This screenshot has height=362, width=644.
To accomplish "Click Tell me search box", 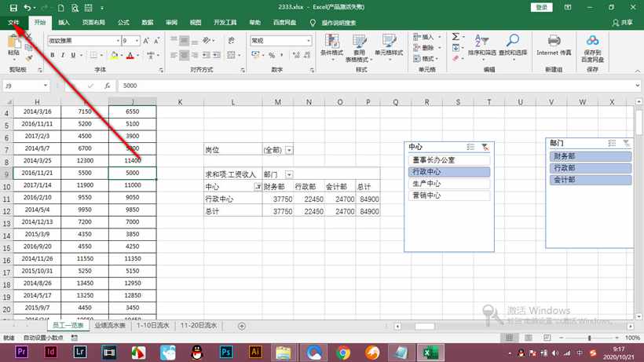I will pos(338,23).
